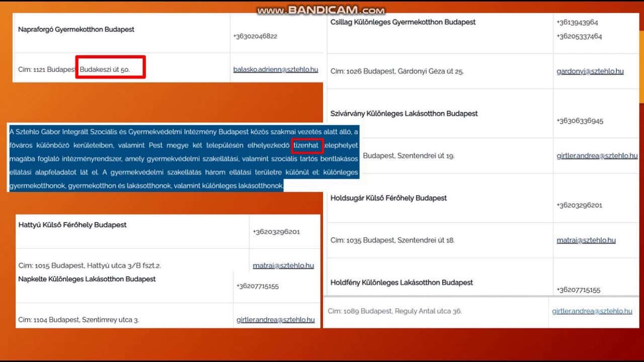Click Hattyú row phone number +36203296201
This screenshot has width=644, height=362.
(x=276, y=232)
